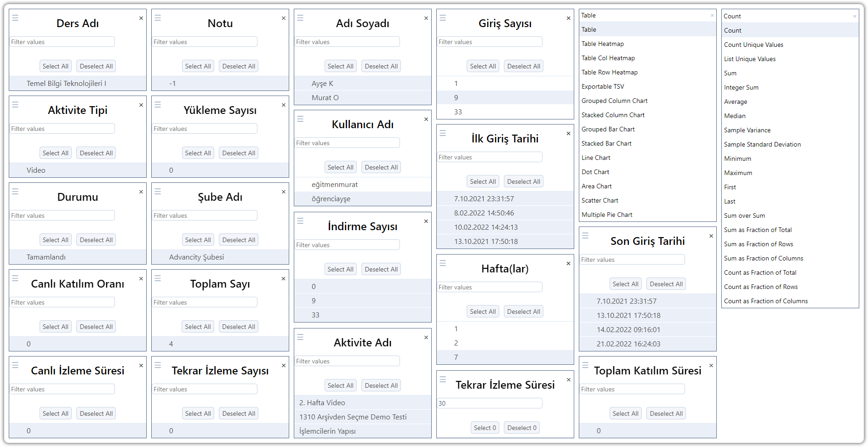Toggle 'öğrenciayşe' in Kullanıcı Adı list
The width and height of the screenshot is (868, 447).
331,199
